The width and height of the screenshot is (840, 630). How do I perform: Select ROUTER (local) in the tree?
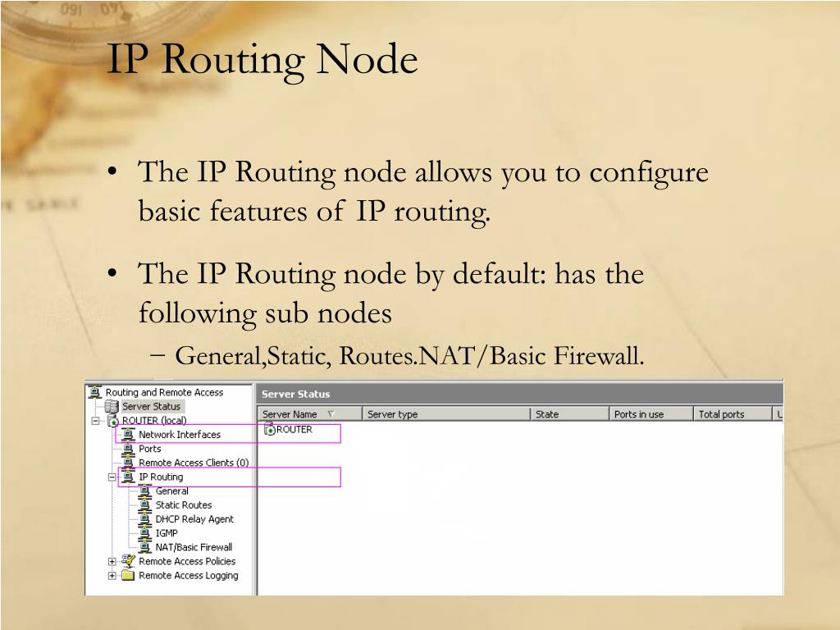tap(154, 421)
